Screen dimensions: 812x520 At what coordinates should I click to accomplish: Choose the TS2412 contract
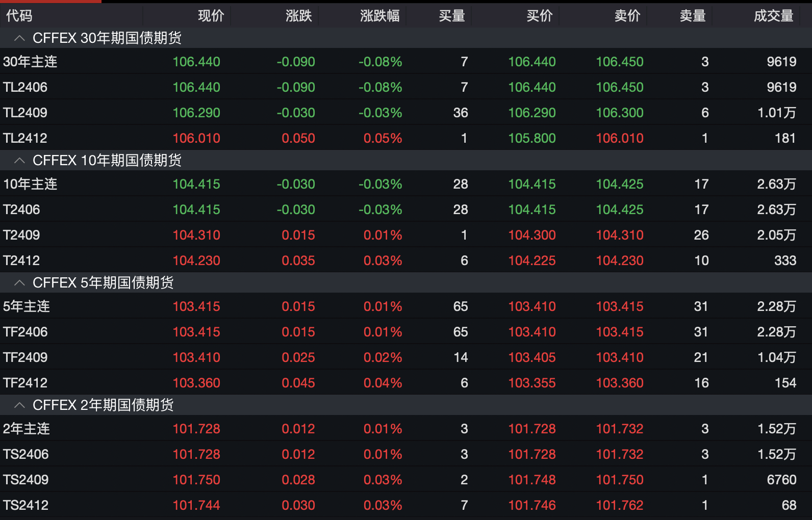[26, 505]
